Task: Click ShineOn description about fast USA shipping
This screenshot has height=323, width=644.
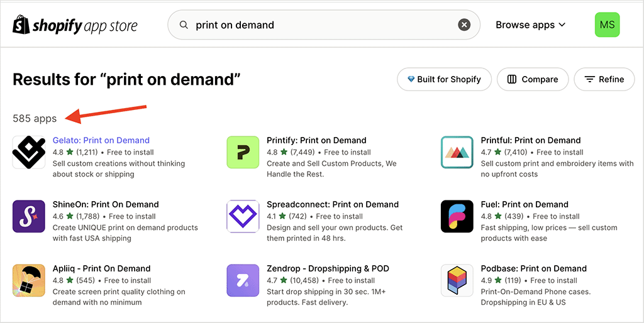Action: [125, 233]
